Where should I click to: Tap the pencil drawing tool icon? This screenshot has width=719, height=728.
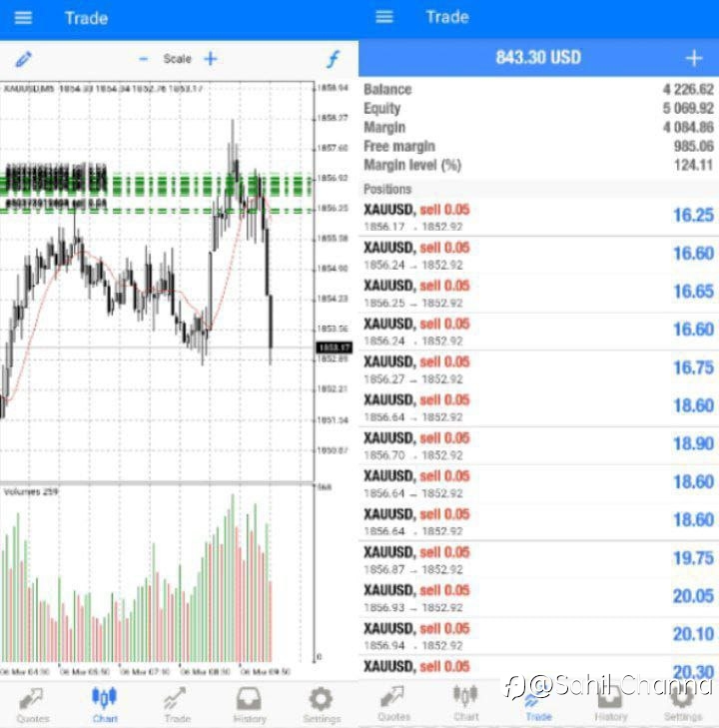pos(24,59)
